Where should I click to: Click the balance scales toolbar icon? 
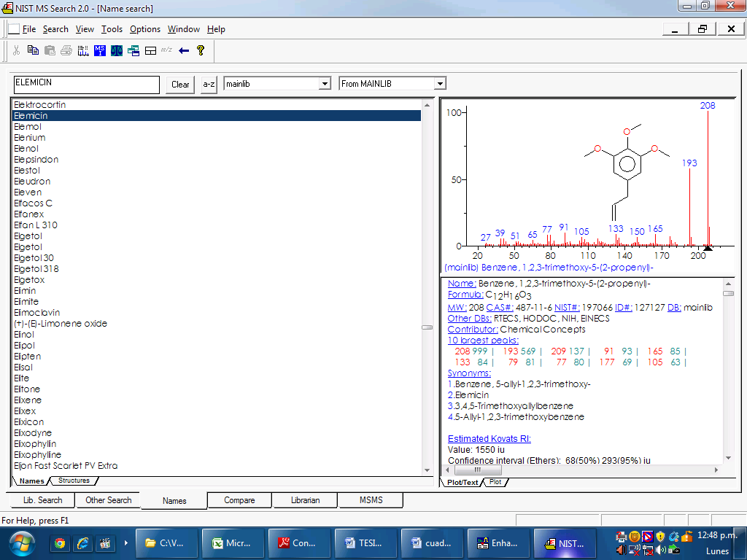117,50
